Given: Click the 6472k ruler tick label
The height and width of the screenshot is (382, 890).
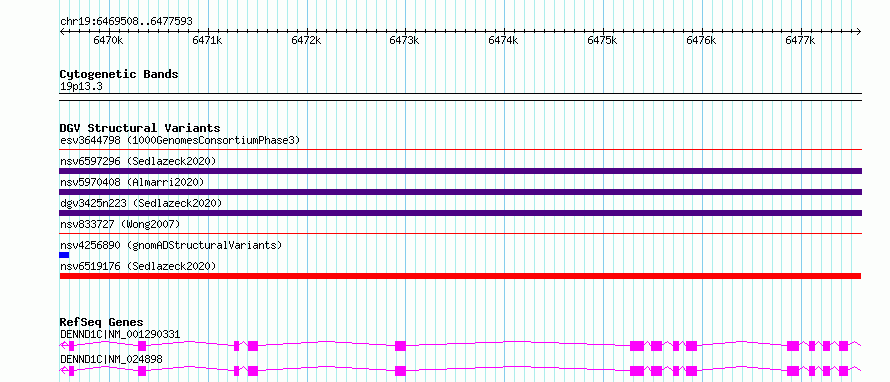Looking at the screenshot, I should [306, 41].
